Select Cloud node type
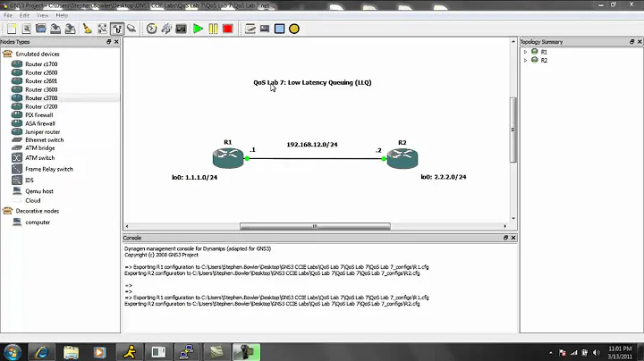Image resolution: width=644 pixels, height=361 pixels. coord(33,200)
